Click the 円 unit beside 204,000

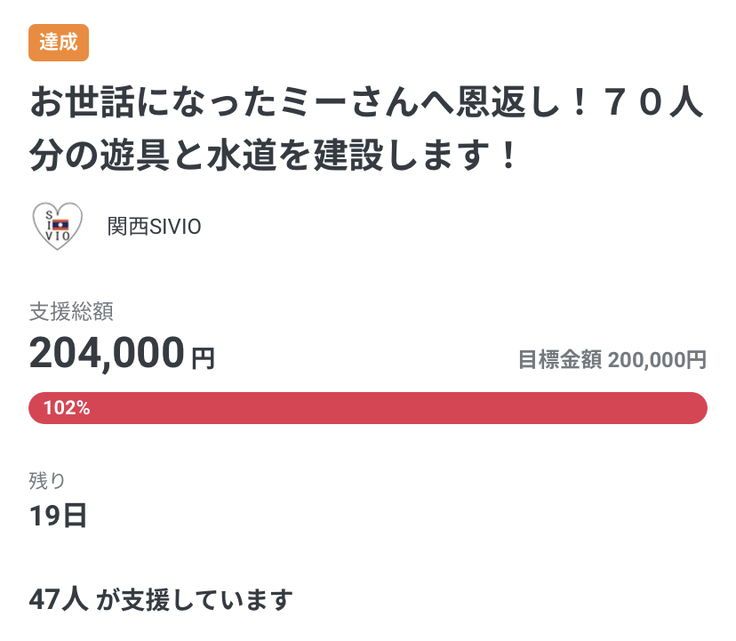(x=203, y=358)
